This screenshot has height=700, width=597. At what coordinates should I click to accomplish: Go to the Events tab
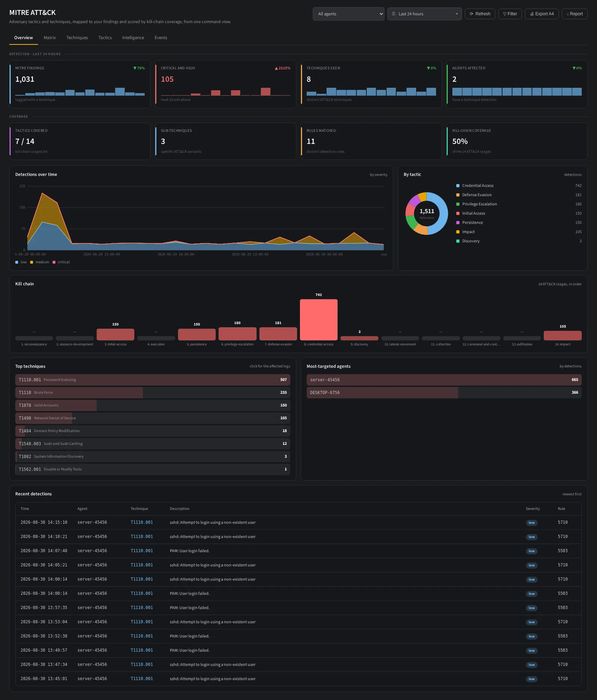point(161,38)
